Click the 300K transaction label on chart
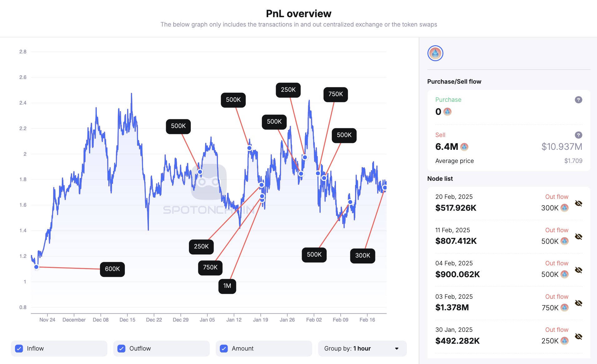 (x=363, y=256)
